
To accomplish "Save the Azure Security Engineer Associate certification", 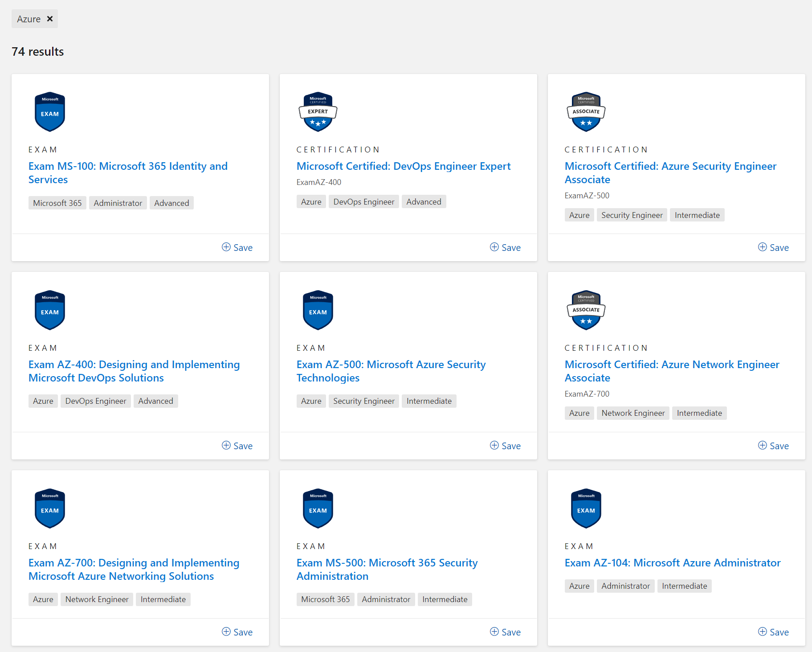I will [774, 247].
